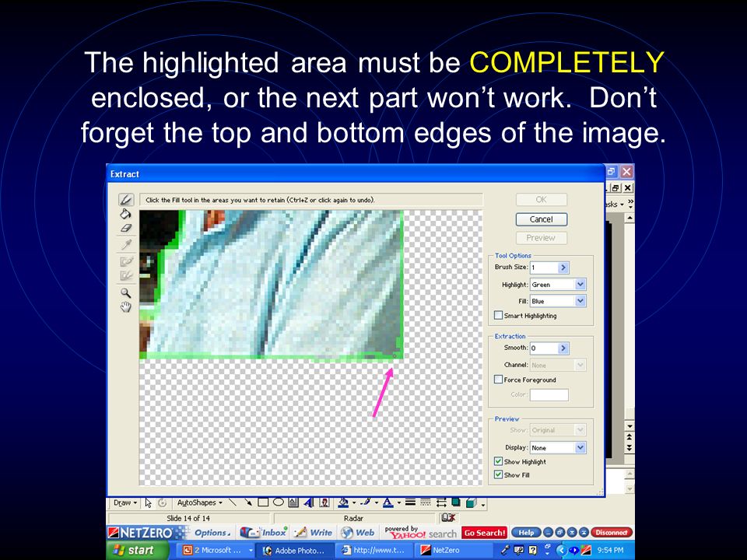Click the Disconnect button
This screenshot has width=747, height=560.
pyautogui.click(x=612, y=533)
